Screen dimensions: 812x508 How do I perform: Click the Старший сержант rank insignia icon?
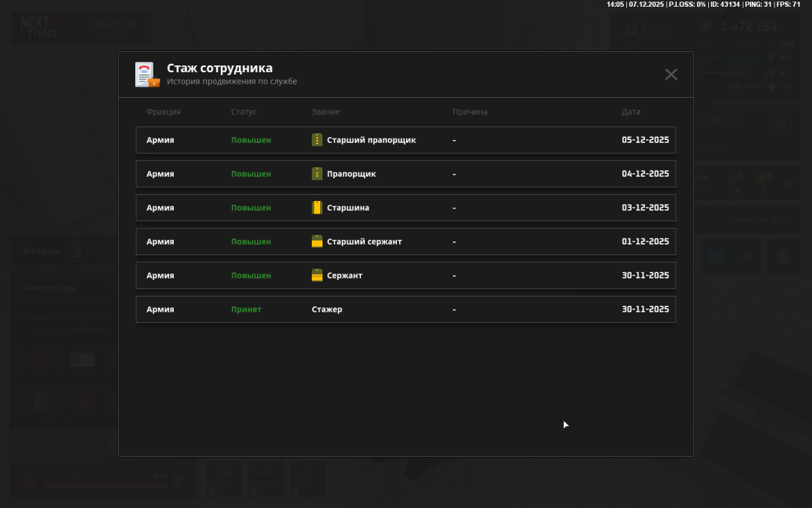point(317,242)
